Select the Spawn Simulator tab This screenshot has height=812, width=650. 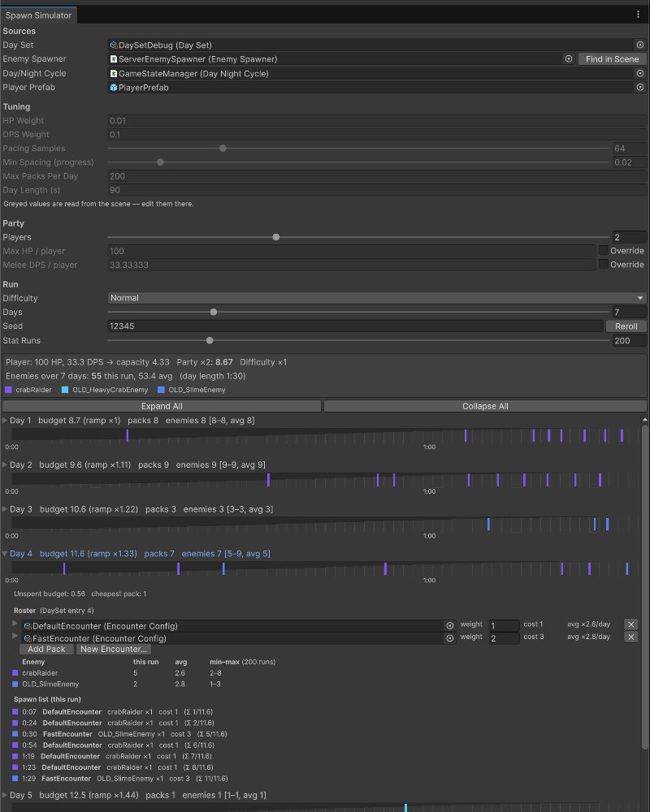pyautogui.click(x=39, y=15)
